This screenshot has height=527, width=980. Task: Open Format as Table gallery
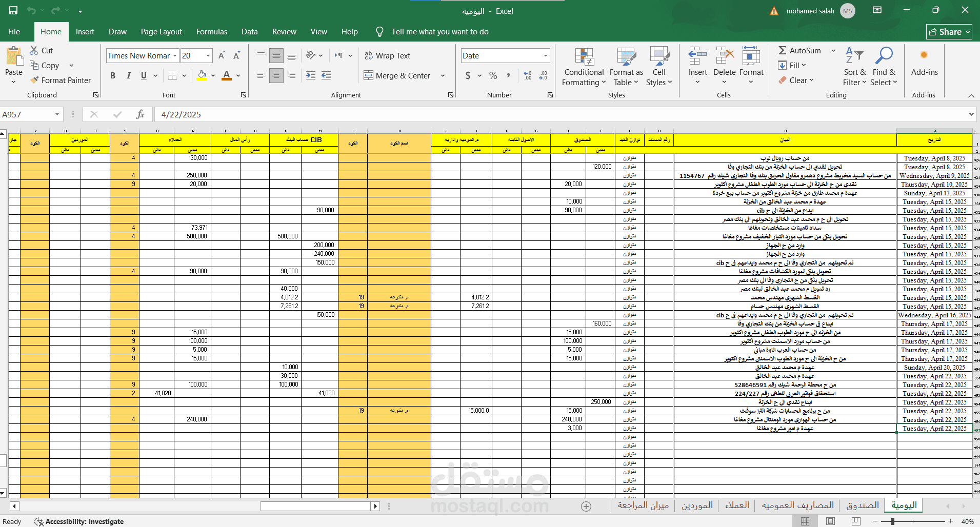pos(626,67)
